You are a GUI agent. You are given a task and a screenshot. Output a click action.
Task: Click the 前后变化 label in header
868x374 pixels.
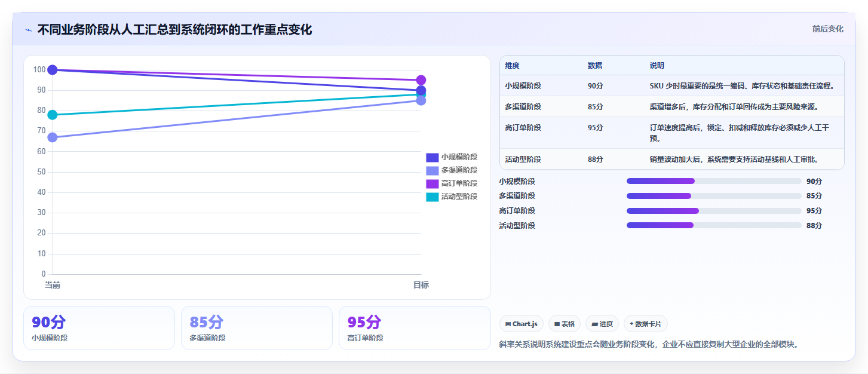(x=827, y=29)
